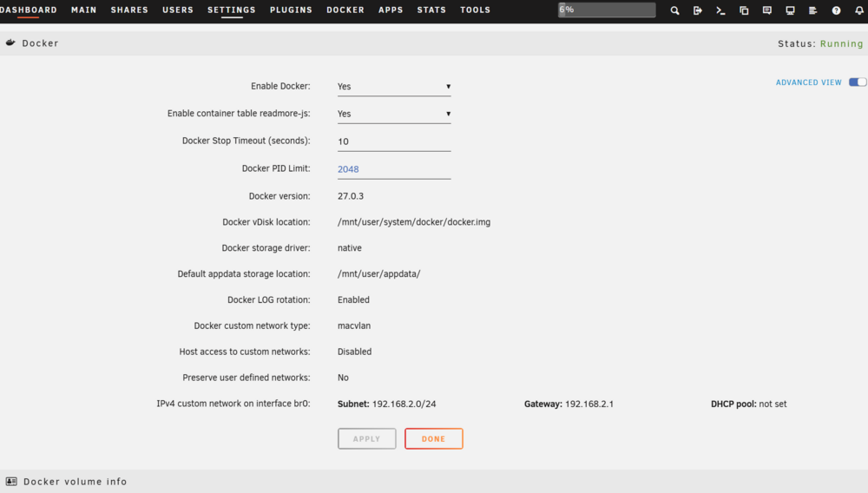868x493 pixels.
Task: Open the Stats menu
Action: pos(431,10)
